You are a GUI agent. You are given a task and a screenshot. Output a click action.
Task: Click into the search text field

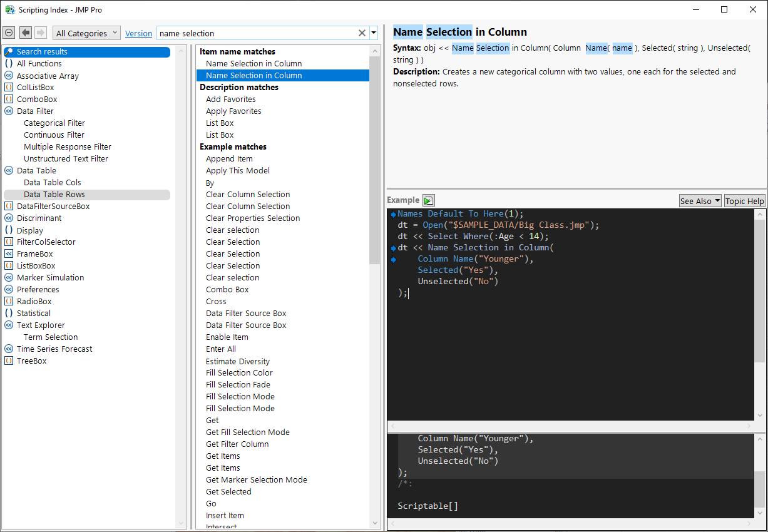(257, 33)
